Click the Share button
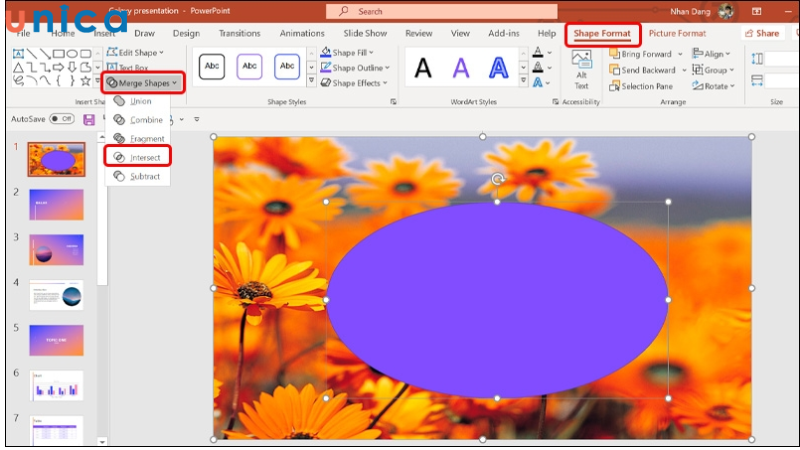Viewport: 800px width, 450px height. [x=762, y=33]
